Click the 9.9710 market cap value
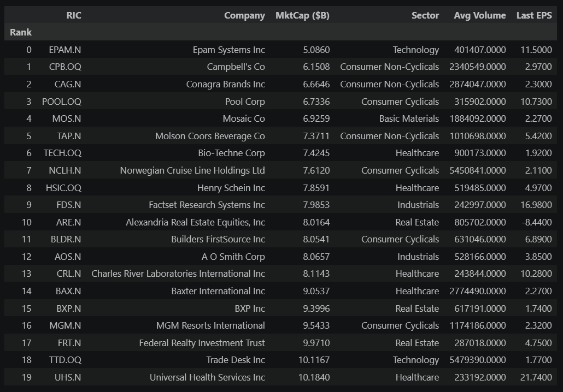Viewport: 563px width, 392px height. 316,343
